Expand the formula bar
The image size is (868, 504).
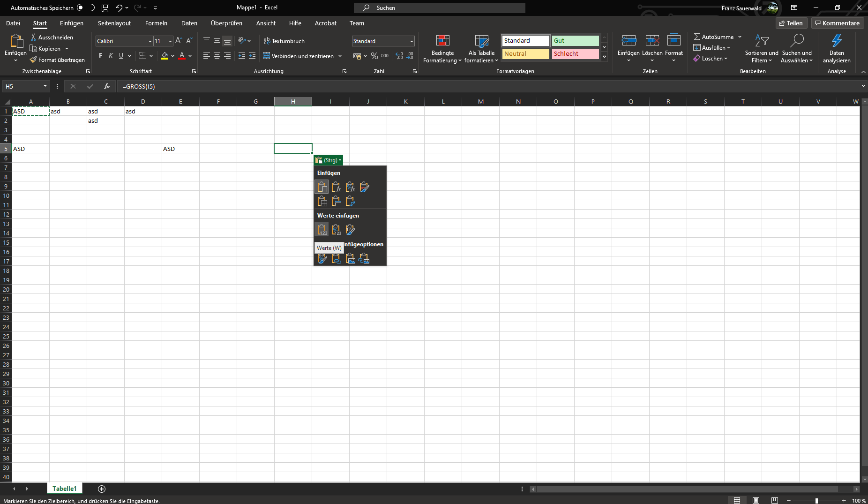click(x=863, y=86)
